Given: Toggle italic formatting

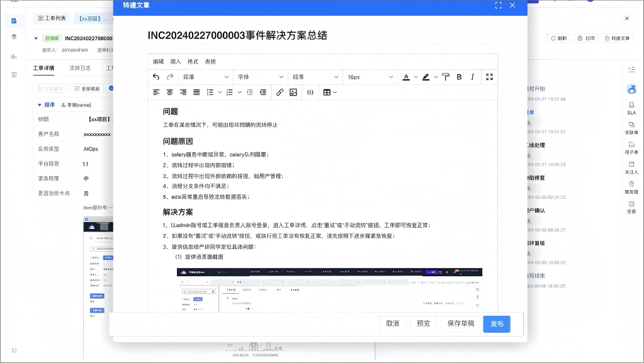Looking at the screenshot, I should coord(473,77).
